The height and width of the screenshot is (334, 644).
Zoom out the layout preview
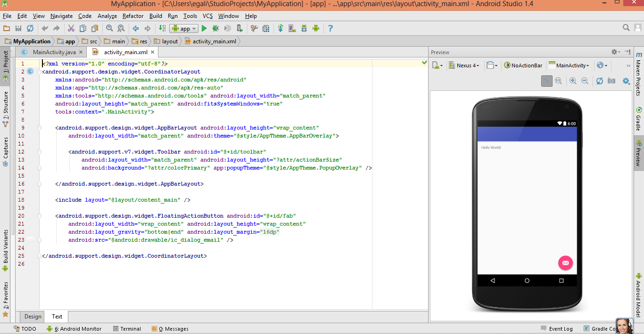[585, 81]
